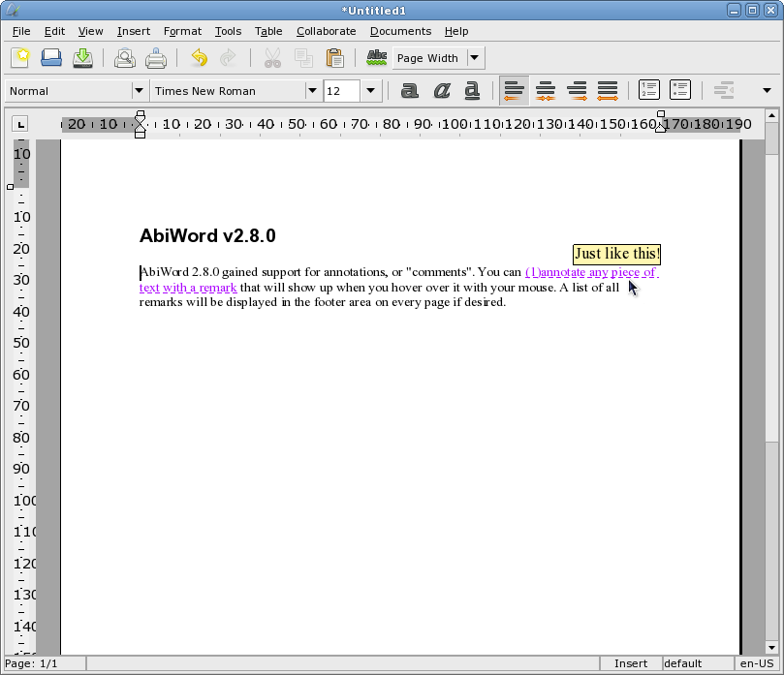Toggle underline formatting

click(x=472, y=90)
